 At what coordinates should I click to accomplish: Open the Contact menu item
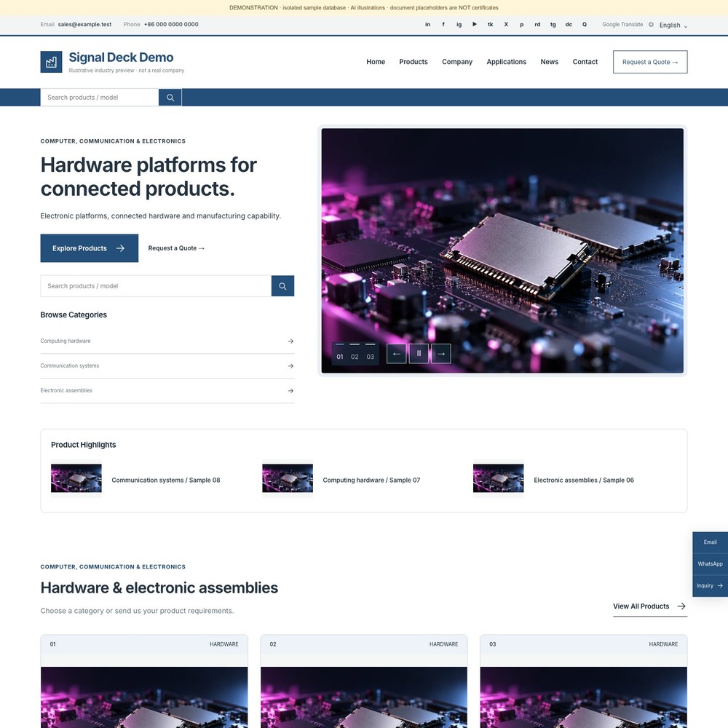pos(585,62)
